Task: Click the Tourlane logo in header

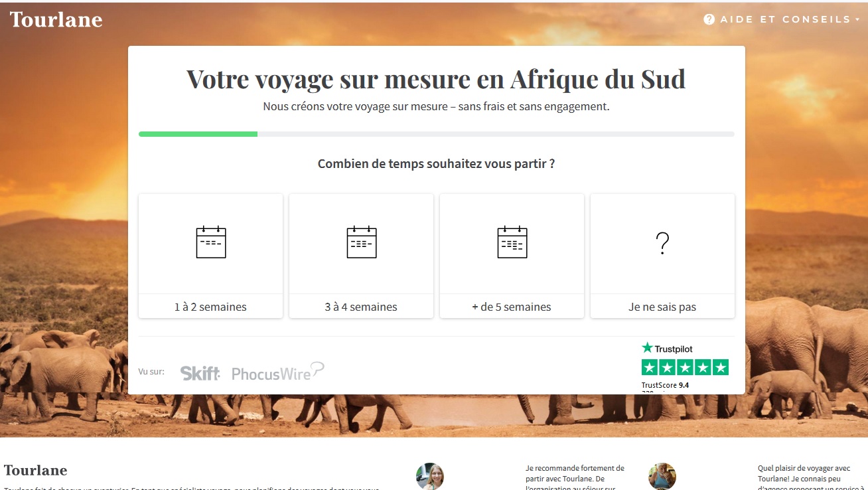Action: pyautogui.click(x=56, y=19)
